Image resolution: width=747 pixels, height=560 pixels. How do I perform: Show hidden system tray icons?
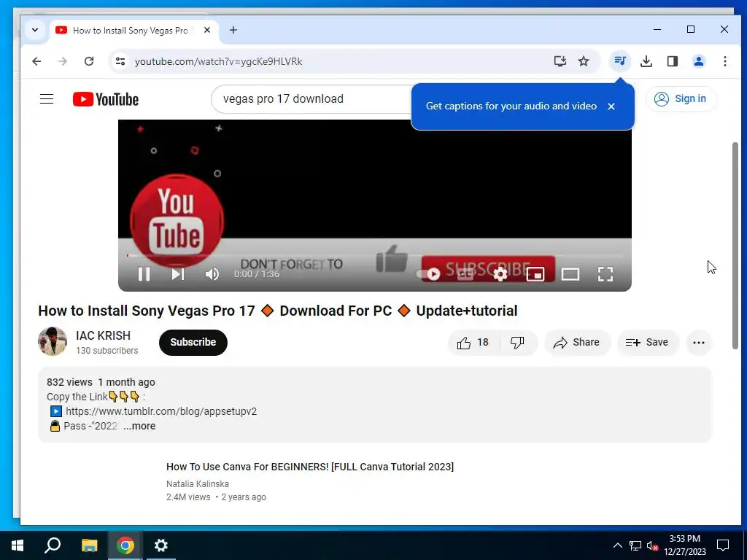coord(617,545)
